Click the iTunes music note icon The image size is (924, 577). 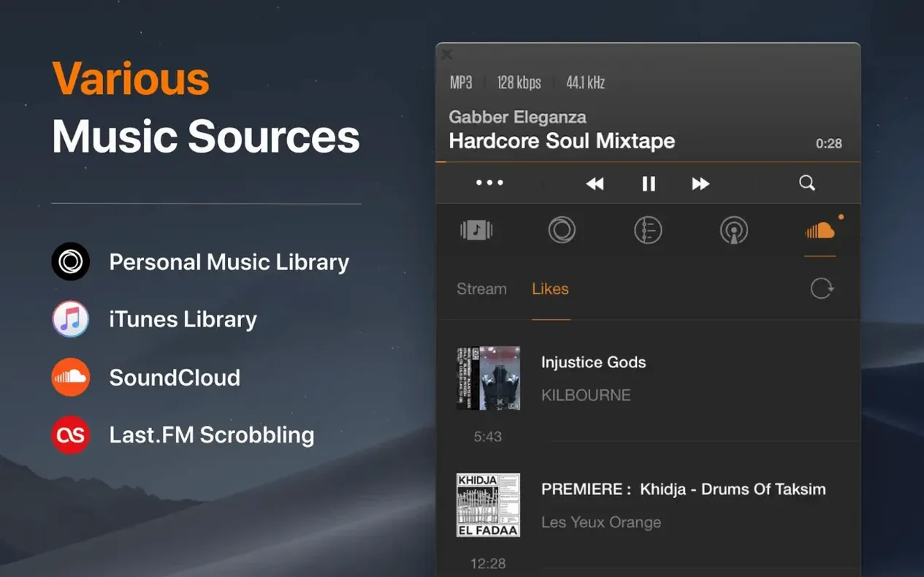(70, 319)
